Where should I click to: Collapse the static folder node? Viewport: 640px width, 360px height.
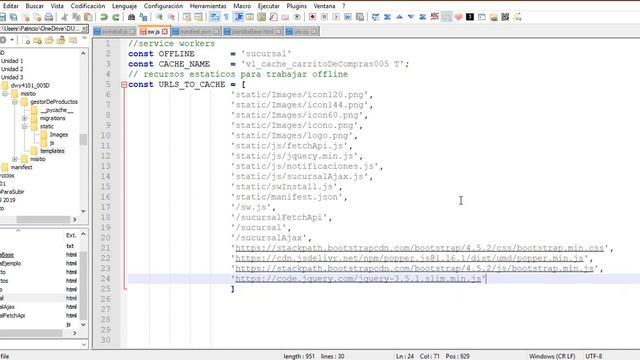pyautogui.click(x=24, y=126)
